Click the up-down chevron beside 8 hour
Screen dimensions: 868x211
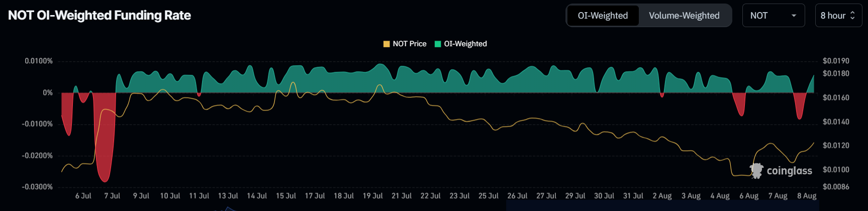click(x=852, y=16)
